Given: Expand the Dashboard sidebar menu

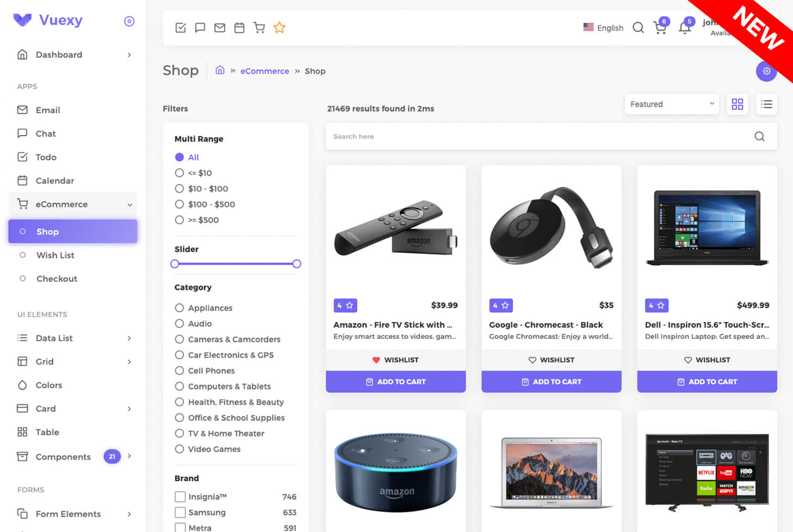Looking at the screenshot, I should [73, 54].
